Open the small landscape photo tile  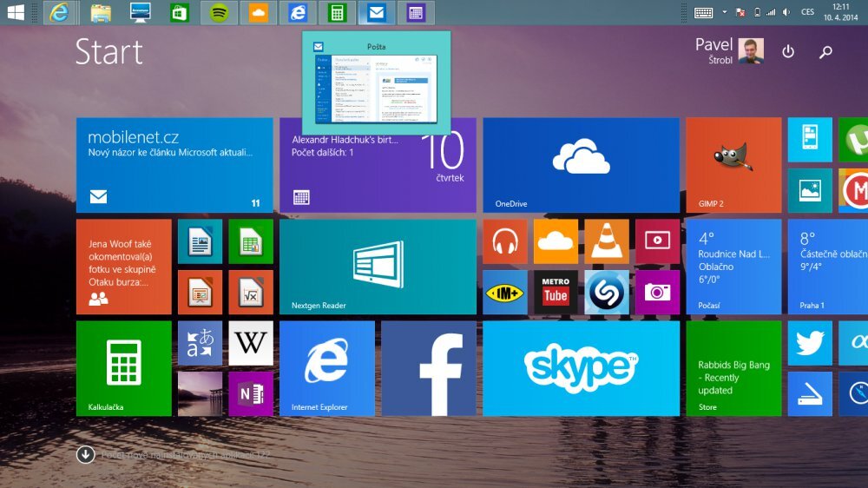pyautogui.click(x=200, y=394)
